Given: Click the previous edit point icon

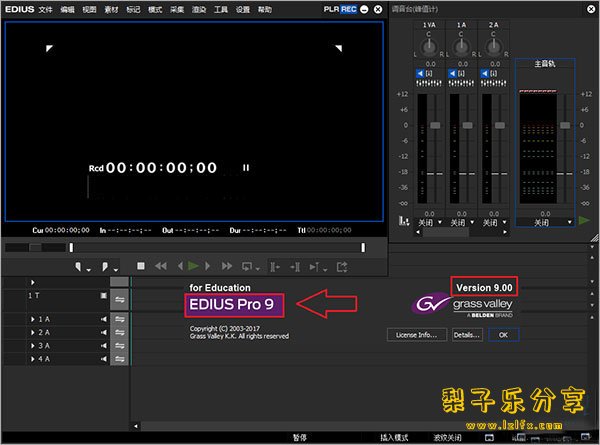Looking at the screenshot, I should [275, 267].
